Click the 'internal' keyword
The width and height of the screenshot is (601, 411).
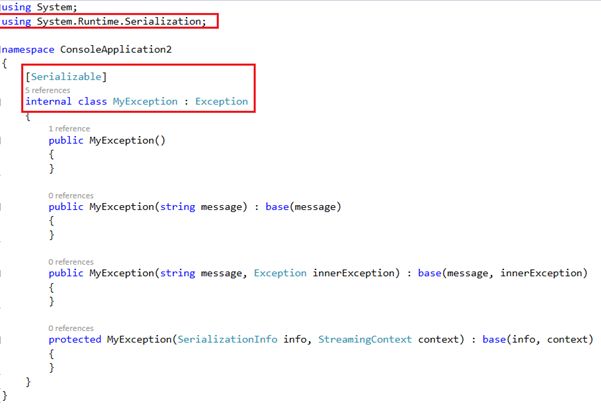pyautogui.click(x=49, y=102)
